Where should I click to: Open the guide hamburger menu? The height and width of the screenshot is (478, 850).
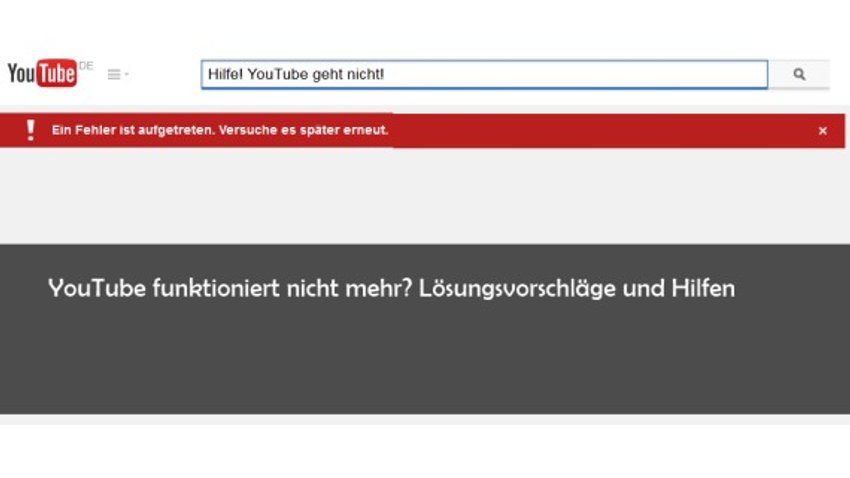117,74
